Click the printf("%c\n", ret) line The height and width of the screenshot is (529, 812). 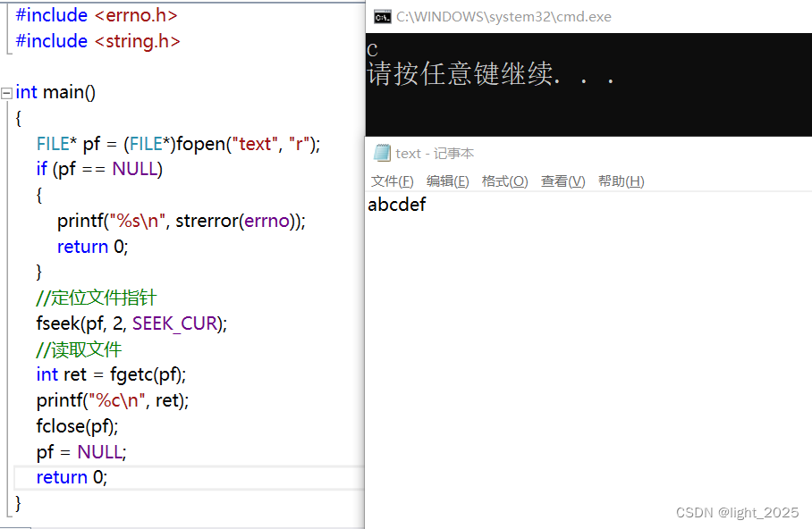[113, 400]
